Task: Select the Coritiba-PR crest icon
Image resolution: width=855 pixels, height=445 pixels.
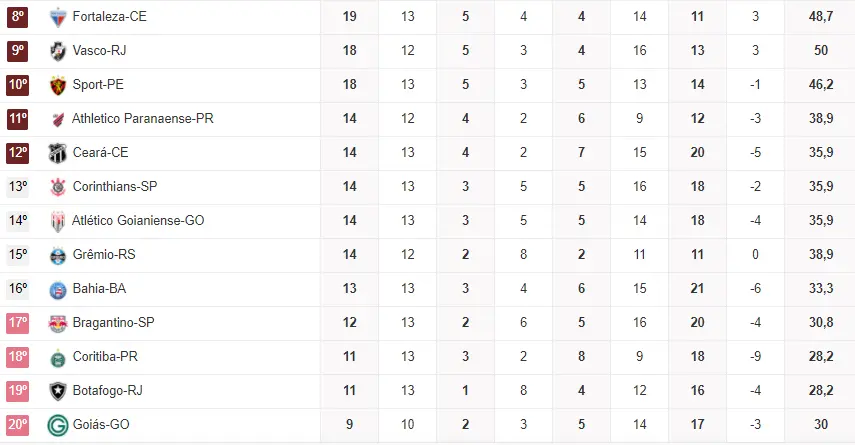Action: coord(57,357)
